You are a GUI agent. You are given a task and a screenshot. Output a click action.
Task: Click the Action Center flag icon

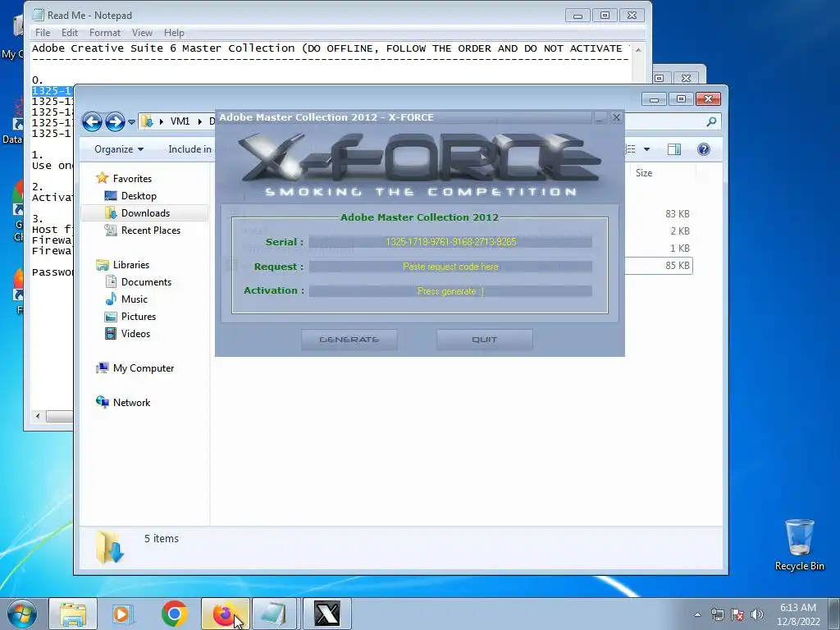[x=737, y=614]
